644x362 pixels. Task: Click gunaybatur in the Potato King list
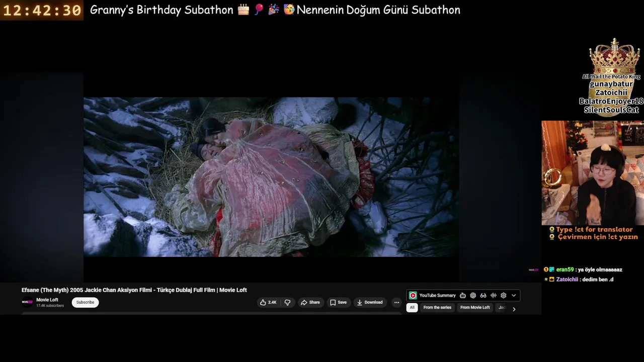click(611, 84)
